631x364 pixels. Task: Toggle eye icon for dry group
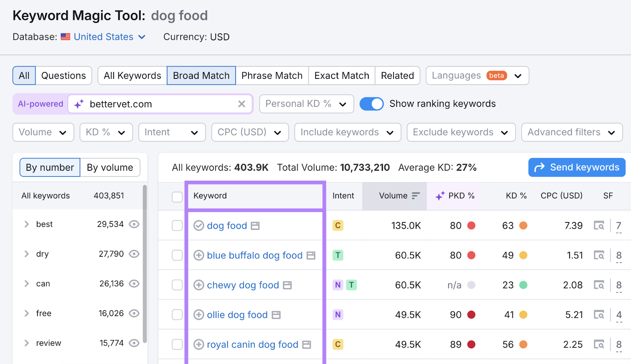tap(134, 254)
